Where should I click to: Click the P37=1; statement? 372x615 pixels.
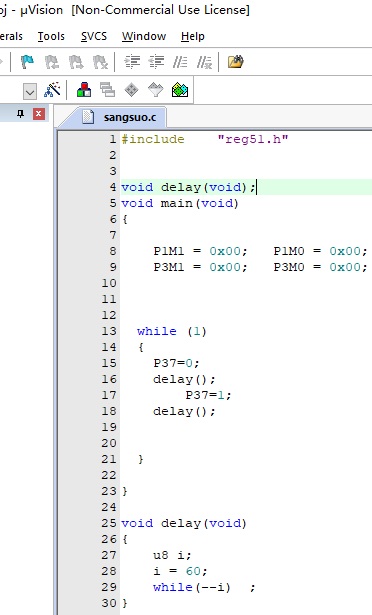tap(208, 395)
